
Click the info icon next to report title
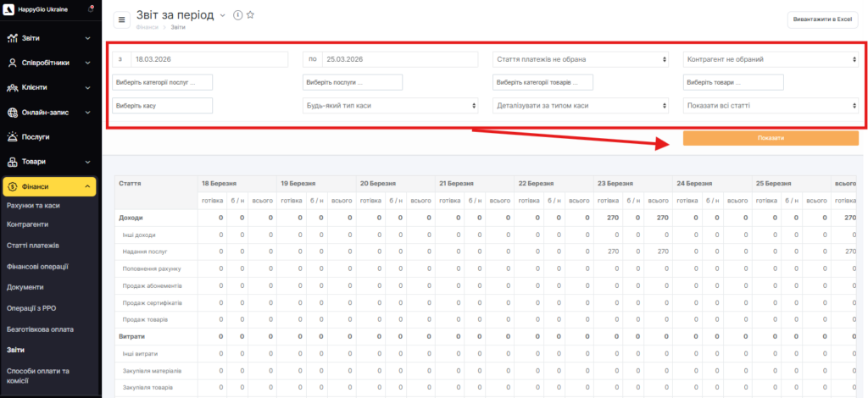pyautogui.click(x=237, y=15)
